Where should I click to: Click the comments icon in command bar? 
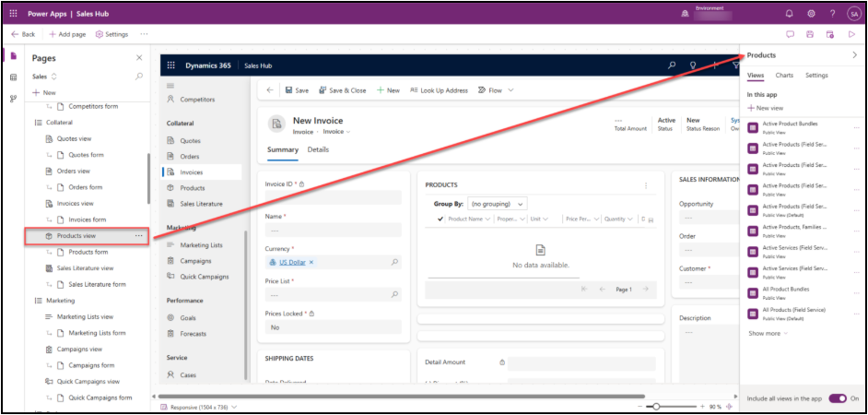(790, 34)
